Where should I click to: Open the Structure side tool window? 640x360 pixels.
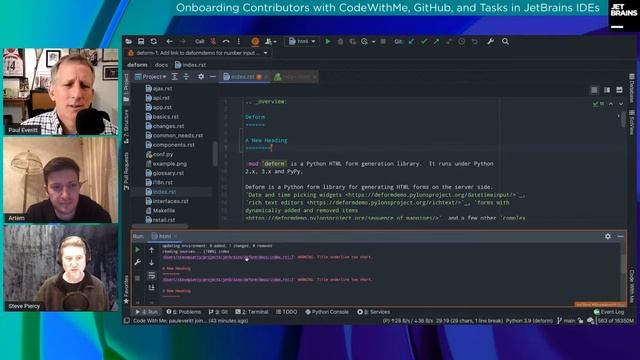click(126, 127)
